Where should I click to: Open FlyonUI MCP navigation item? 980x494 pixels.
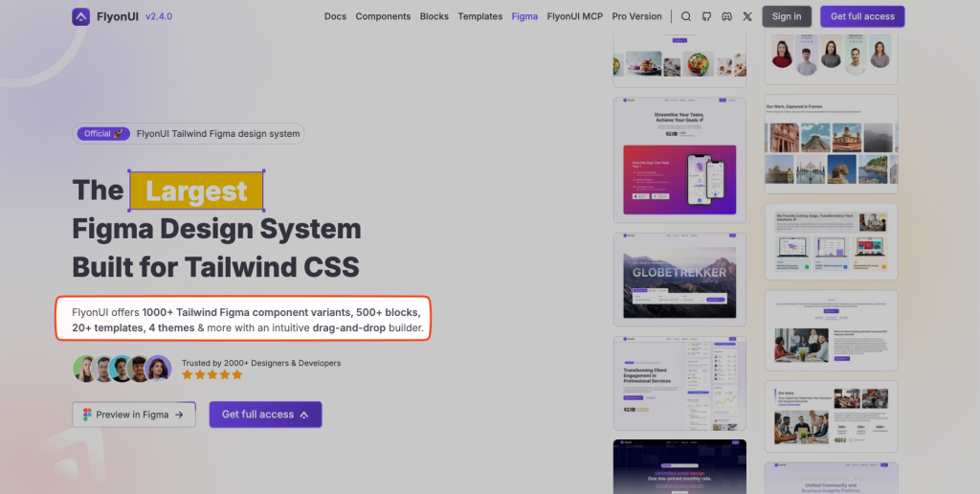(x=575, y=17)
